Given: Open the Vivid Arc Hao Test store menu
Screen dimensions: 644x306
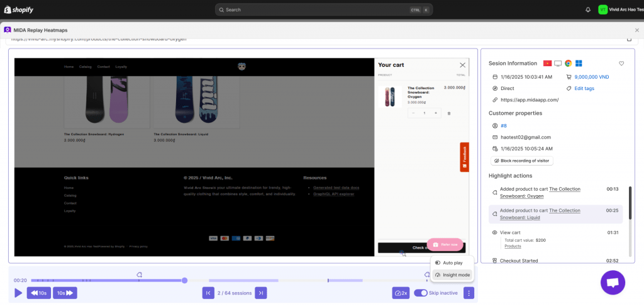Looking at the screenshot, I should tap(619, 9).
